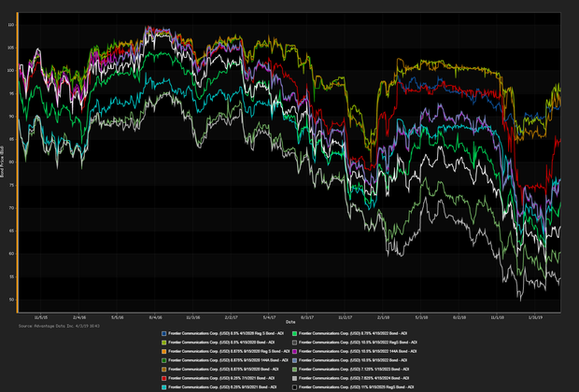The image size is (579, 392).
Task: Click the 8/4/16 date axis label
Action: (155, 317)
